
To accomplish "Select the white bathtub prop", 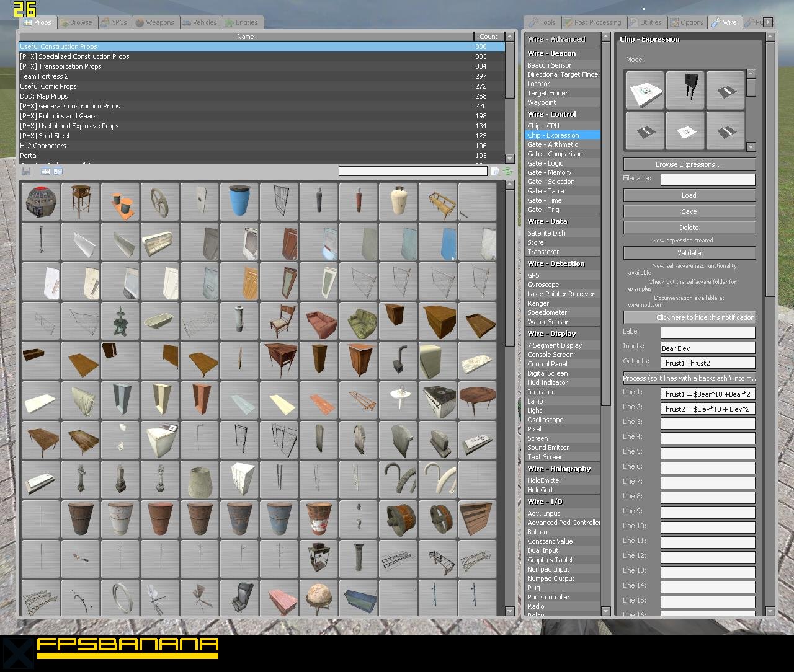I will 159,321.
